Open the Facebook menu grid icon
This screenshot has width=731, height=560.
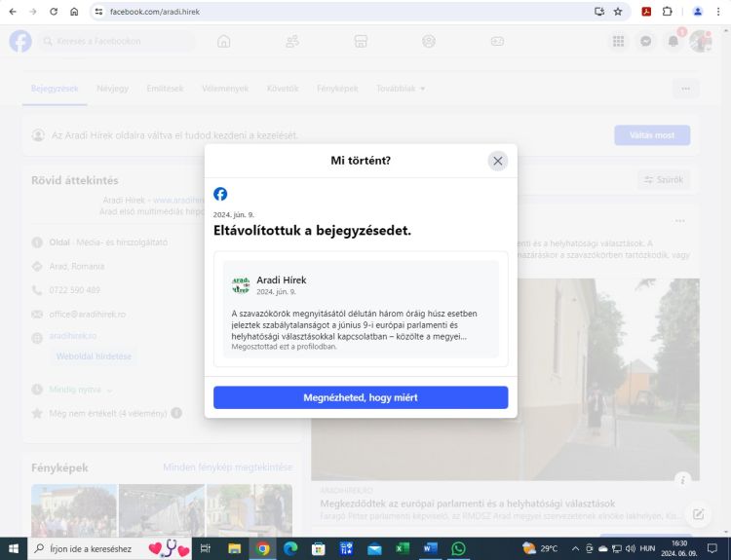point(618,42)
